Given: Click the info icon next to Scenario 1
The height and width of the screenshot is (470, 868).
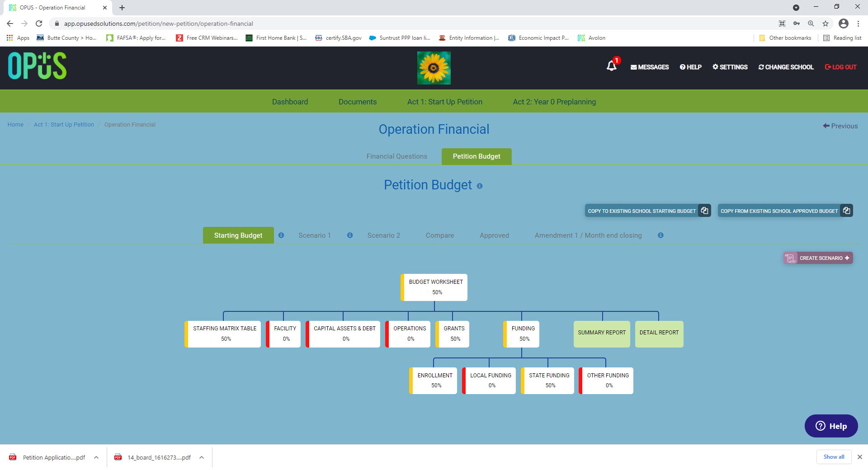Looking at the screenshot, I should pos(350,235).
